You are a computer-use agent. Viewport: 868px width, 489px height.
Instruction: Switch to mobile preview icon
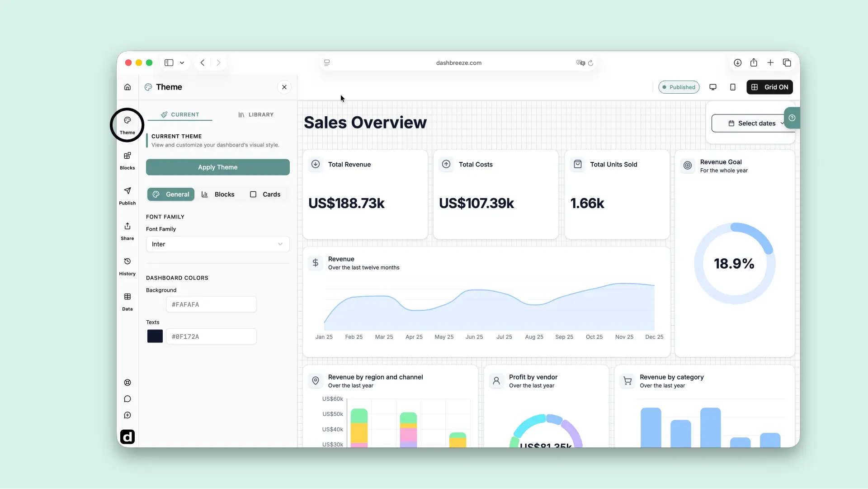coord(733,87)
